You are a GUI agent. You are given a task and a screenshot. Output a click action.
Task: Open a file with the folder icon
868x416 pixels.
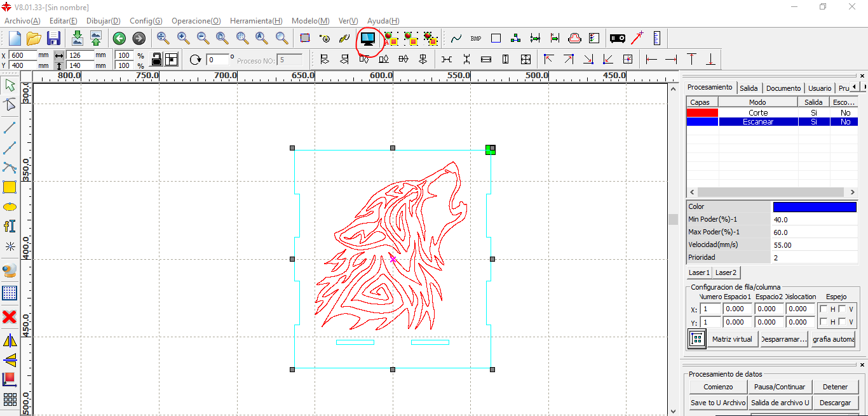(34, 38)
